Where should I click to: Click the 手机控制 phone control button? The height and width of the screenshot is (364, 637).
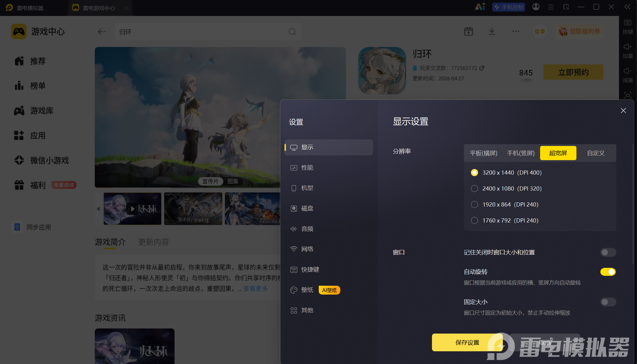508,7
